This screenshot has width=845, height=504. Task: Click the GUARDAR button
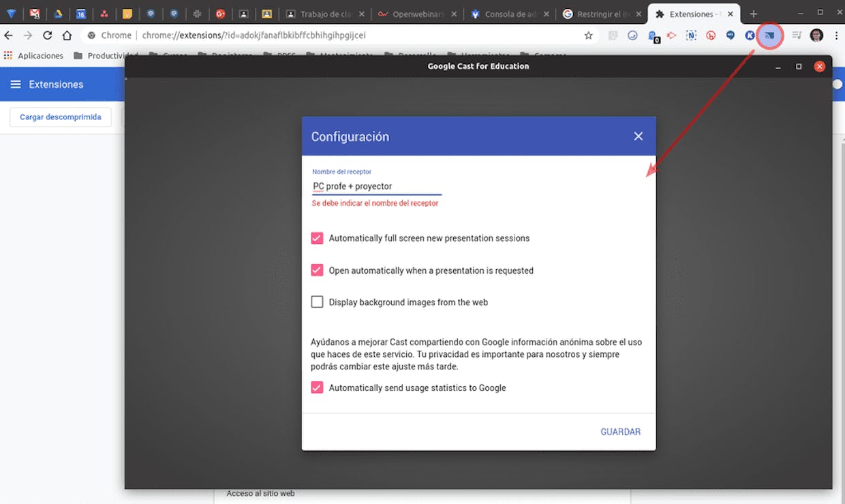[620, 432]
